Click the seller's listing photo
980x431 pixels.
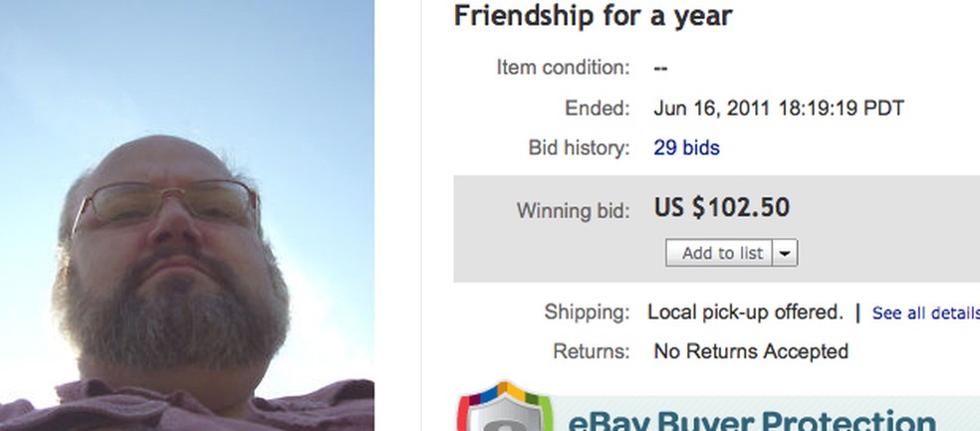[186, 215]
